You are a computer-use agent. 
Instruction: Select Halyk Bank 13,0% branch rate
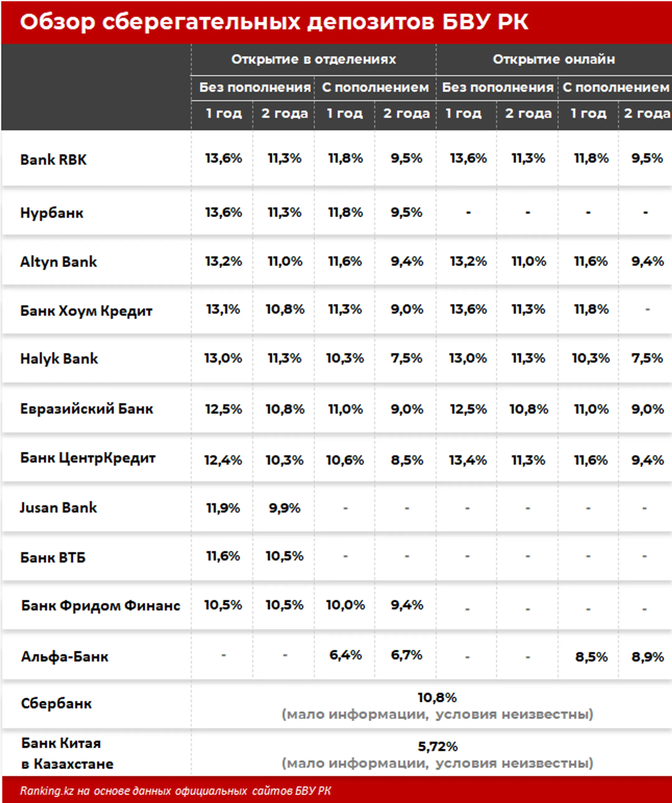[223, 358]
